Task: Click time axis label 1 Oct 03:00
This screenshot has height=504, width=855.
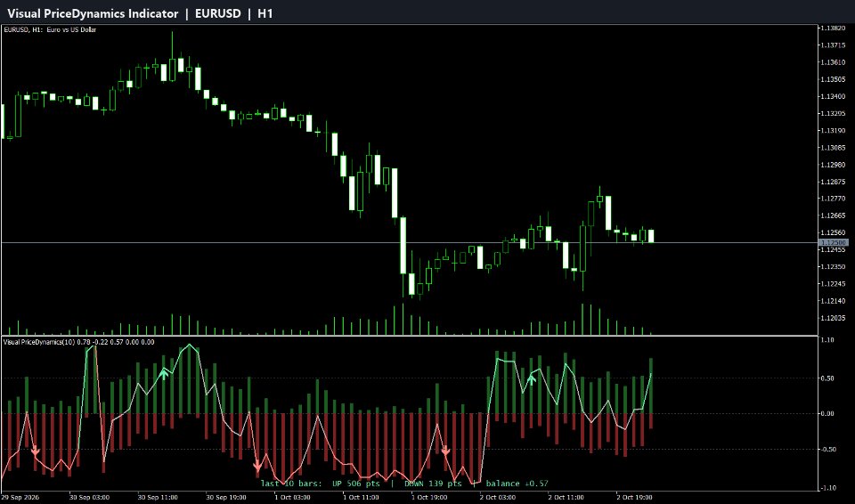Action: click(x=294, y=498)
